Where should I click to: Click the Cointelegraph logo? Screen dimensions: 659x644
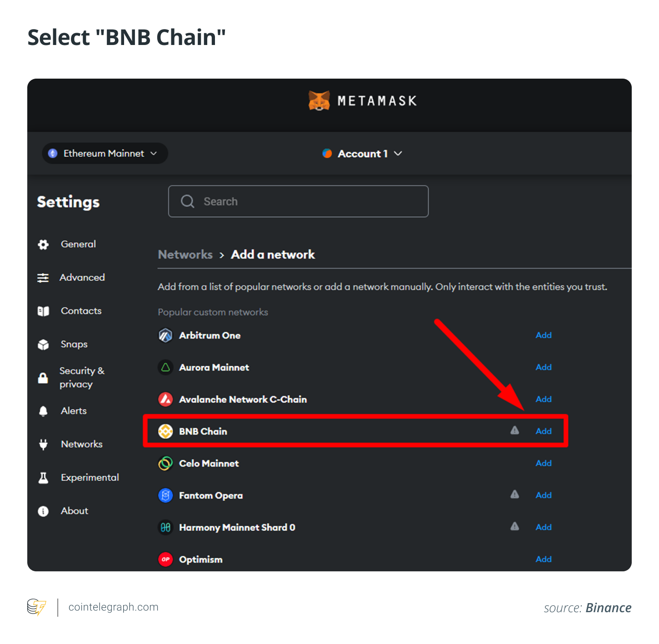point(37,607)
